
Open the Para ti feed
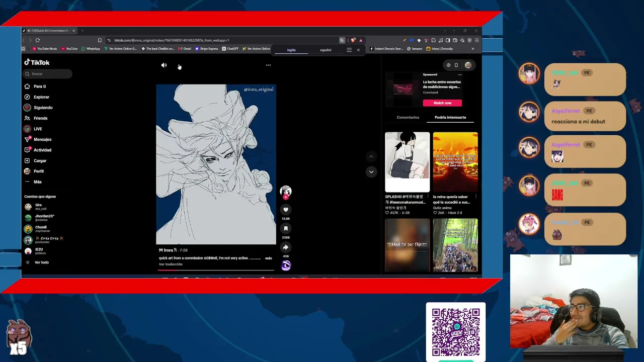(x=35, y=86)
